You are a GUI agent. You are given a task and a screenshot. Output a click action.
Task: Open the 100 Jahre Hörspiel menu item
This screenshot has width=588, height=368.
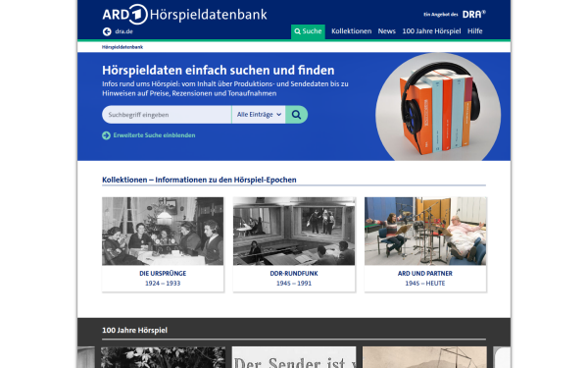pos(431,31)
